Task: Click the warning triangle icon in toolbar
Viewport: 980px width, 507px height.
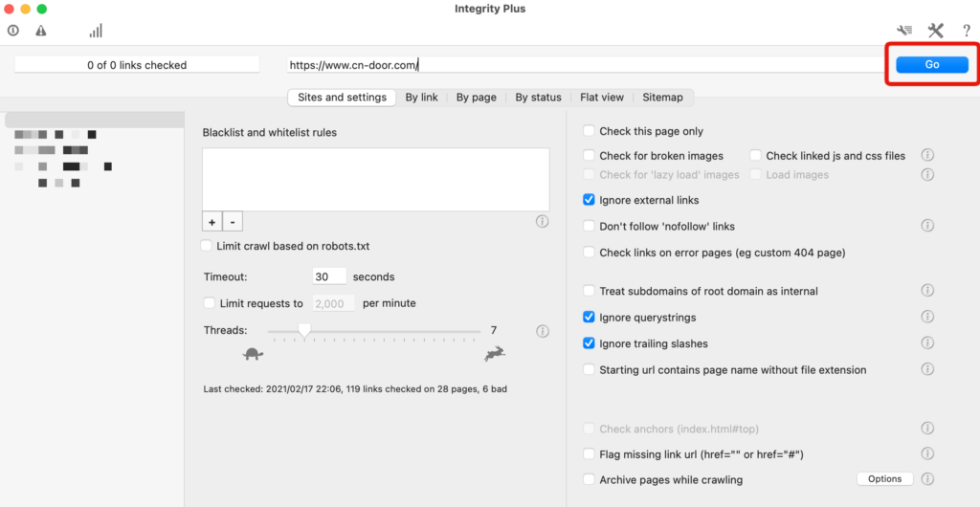Action: [40, 30]
